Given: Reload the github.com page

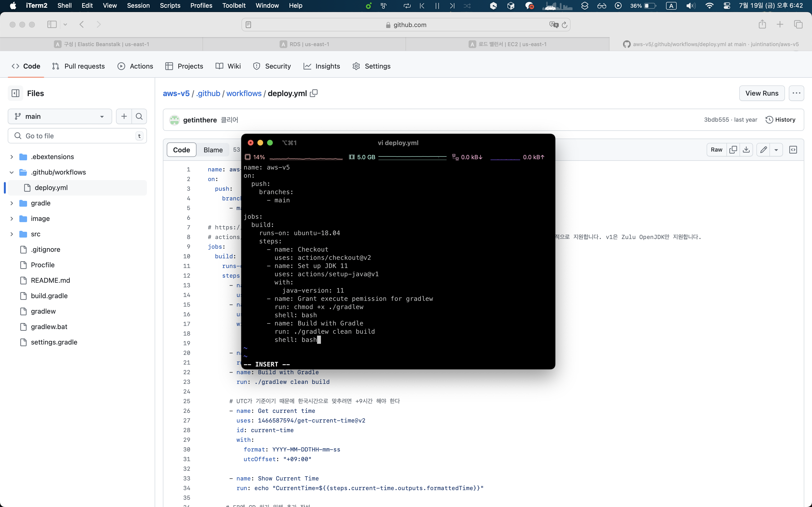Looking at the screenshot, I should click(x=564, y=25).
